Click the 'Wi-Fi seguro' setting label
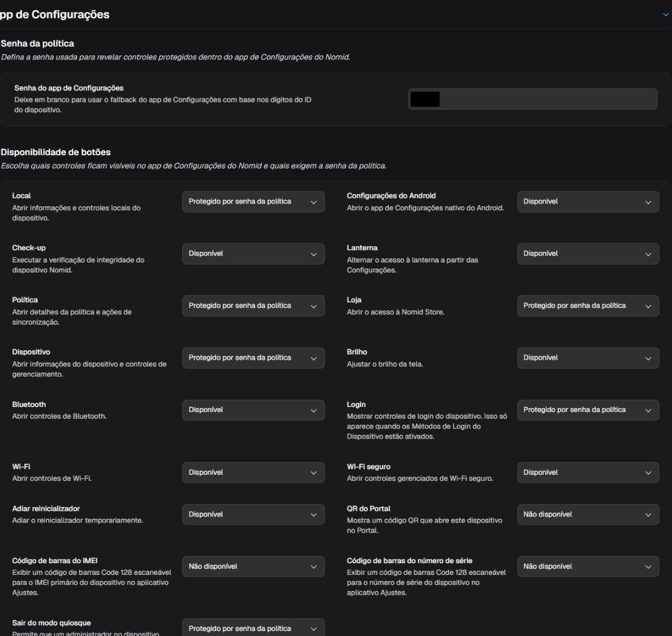The height and width of the screenshot is (636, 672). [369, 466]
